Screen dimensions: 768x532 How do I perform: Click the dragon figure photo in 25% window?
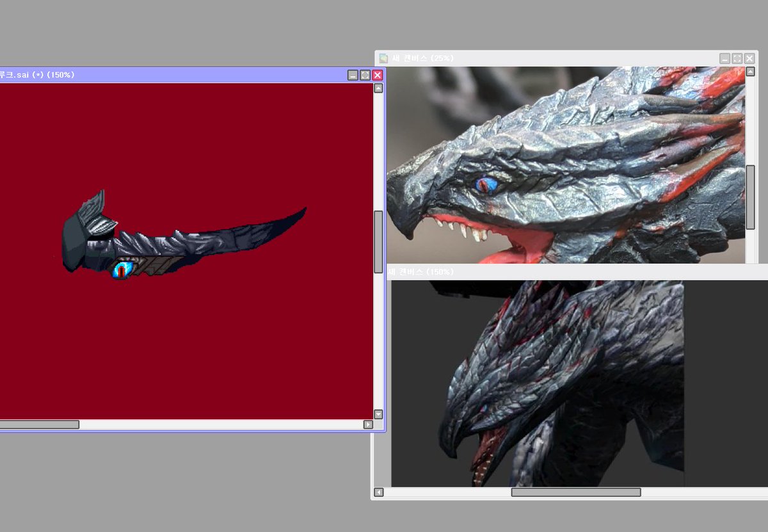coord(566,165)
